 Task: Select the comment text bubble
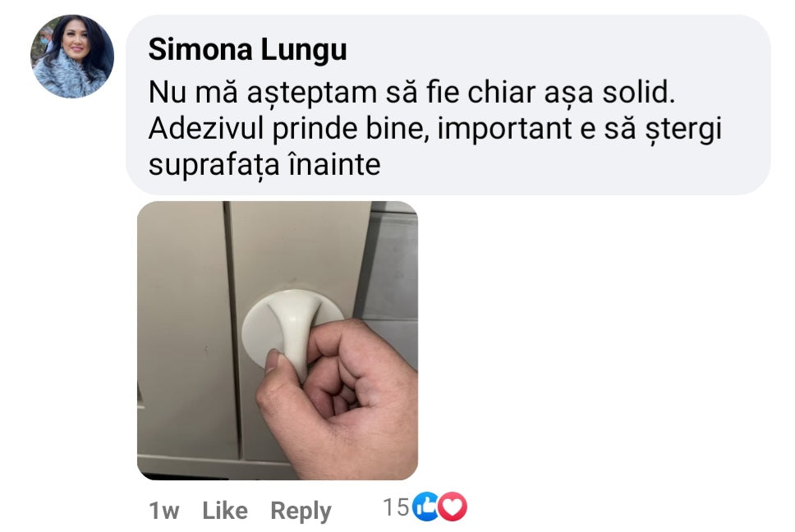tap(448, 105)
